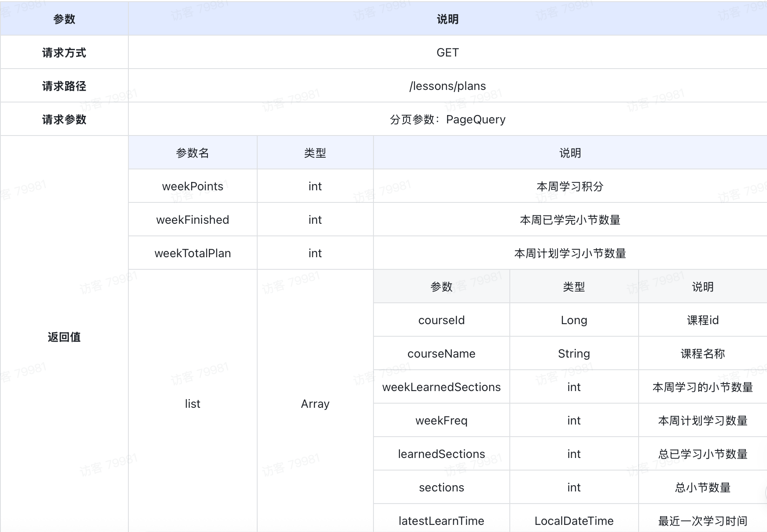
Task: Click the 请求路径 row label
Action: [x=64, y=86]
